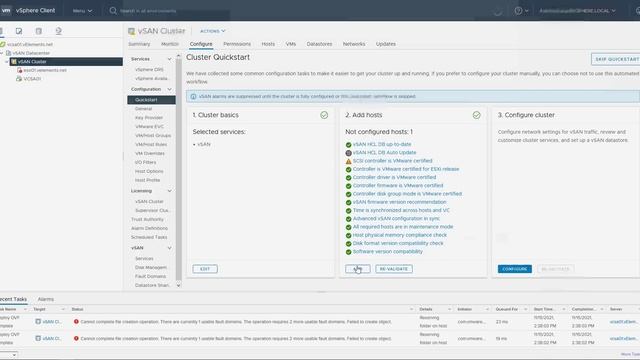Open the VMs and Templates inventory view
The image size is (640, 360).
19,31
